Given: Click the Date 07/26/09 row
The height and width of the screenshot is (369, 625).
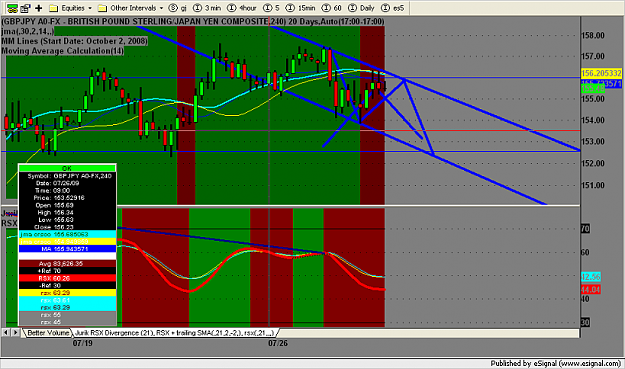Looking at the screenshot, I should 67,183.
